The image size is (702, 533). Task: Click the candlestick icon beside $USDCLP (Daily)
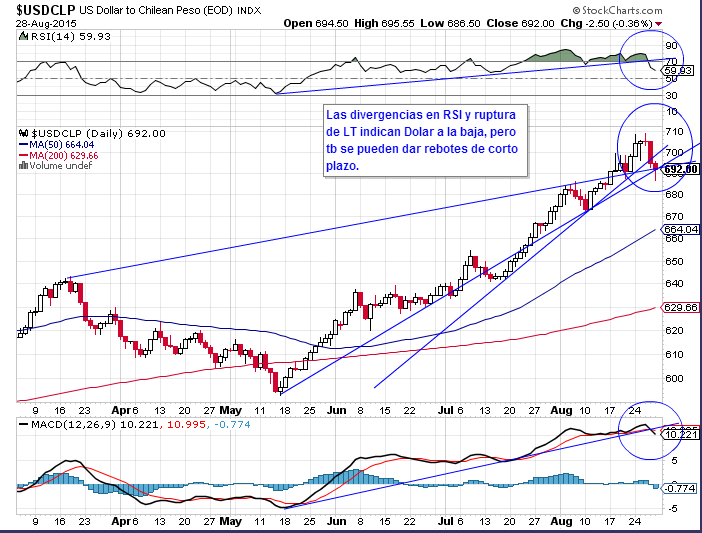click(24, 133)
